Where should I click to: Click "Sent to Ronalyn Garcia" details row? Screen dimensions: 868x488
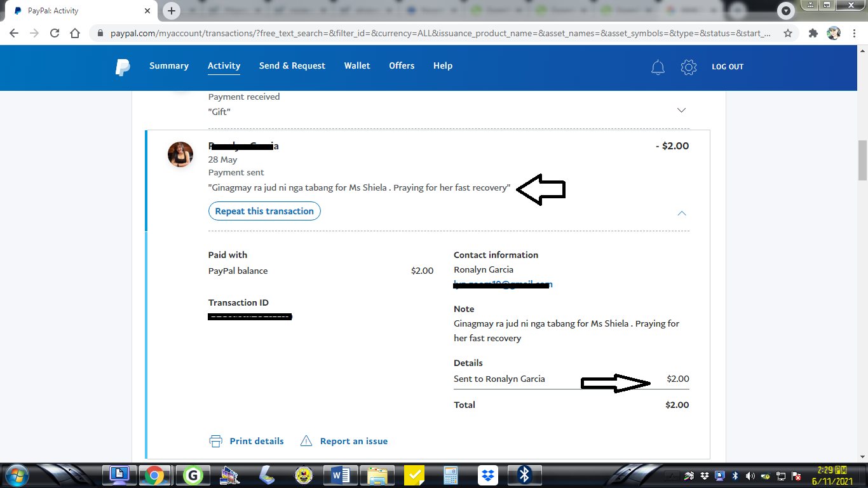[x=571, y=379]
